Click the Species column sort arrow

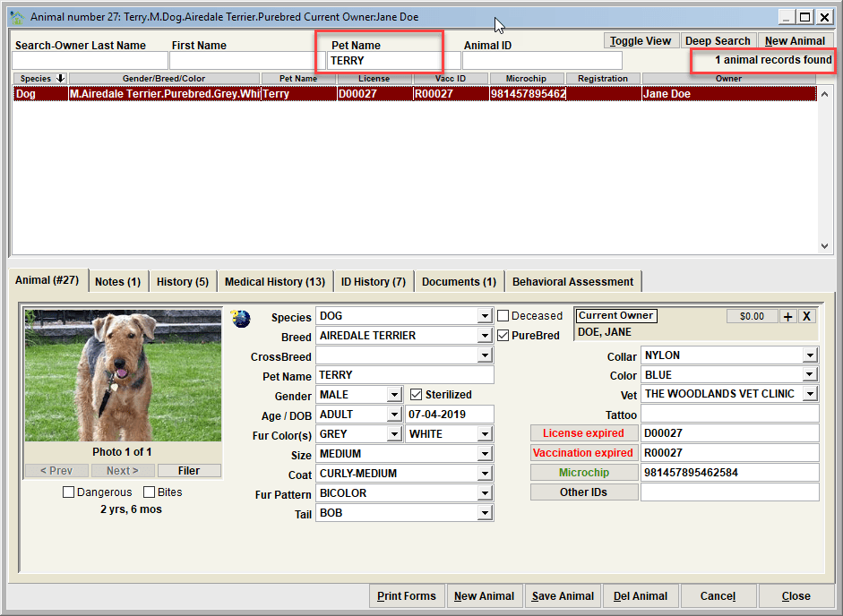tap(60, 79)
